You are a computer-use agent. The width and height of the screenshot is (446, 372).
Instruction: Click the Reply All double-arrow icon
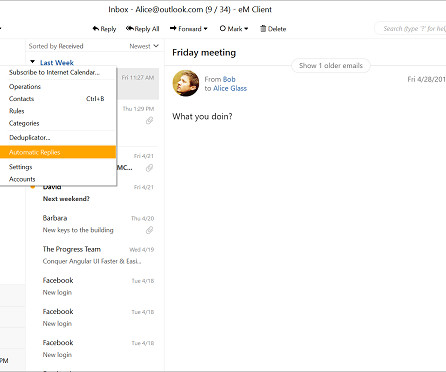coord(130,28)
